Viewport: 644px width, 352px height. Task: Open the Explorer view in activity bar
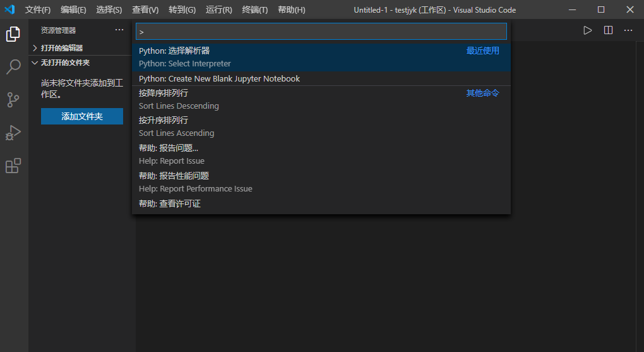(x=13, y=33)
